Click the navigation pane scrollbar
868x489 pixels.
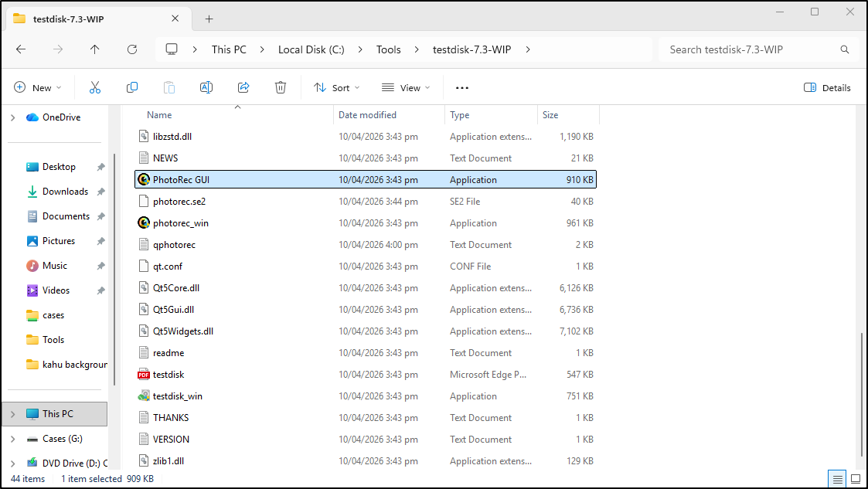(114, 270)
